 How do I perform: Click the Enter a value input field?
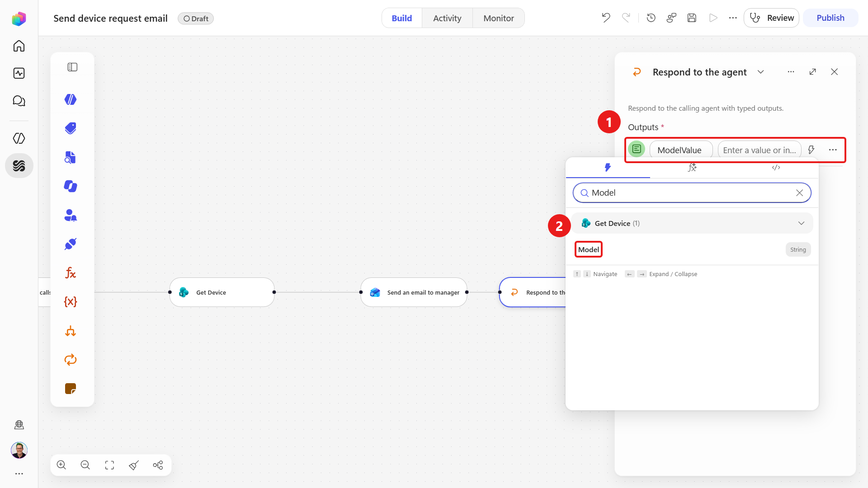759,150
